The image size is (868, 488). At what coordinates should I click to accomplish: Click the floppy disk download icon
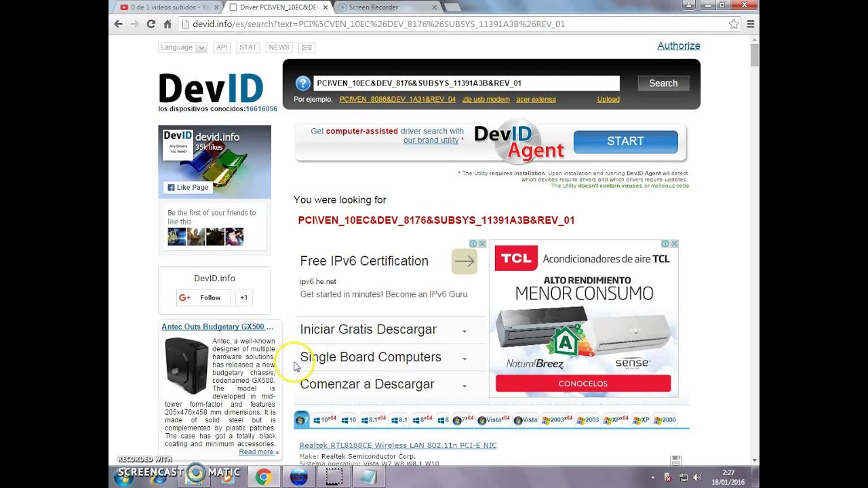pos(675,460)
